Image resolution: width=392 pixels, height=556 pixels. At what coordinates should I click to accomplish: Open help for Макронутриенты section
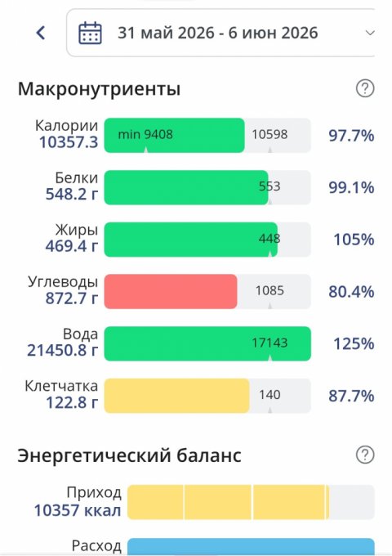tap(365, 88)
